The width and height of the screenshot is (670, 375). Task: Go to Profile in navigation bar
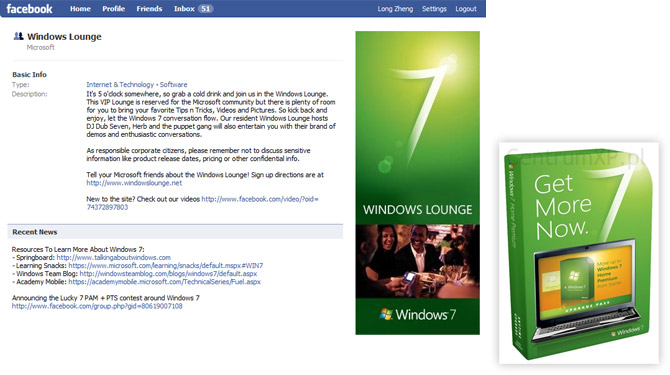(113, 9)
